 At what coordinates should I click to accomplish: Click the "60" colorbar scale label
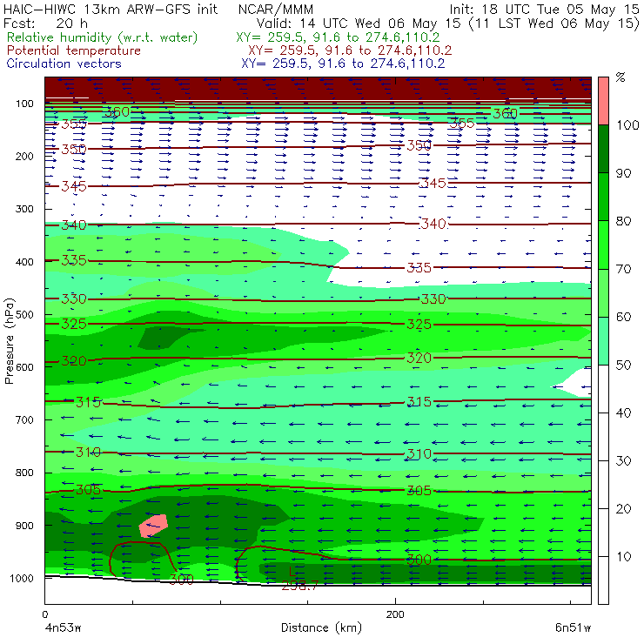click(x=623, y=317)
